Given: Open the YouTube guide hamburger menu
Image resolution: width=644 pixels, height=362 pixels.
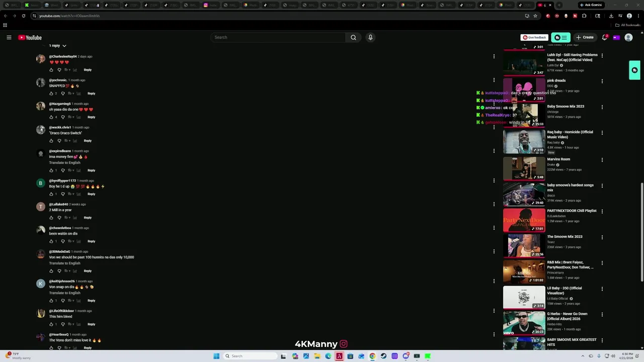Looking at the screenshot, I should [x=9, y=37].
